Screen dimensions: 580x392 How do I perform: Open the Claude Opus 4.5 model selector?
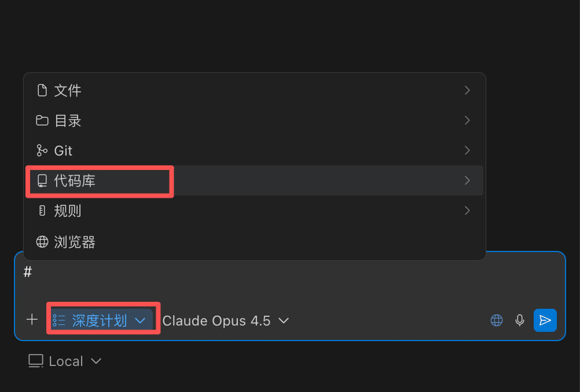(x=225, y=320)
